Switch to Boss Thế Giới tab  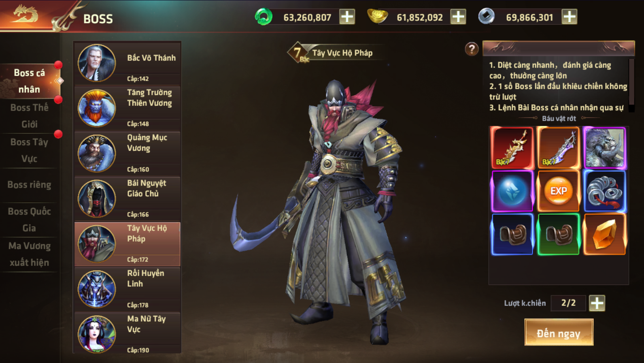click(x=29, y=116)
